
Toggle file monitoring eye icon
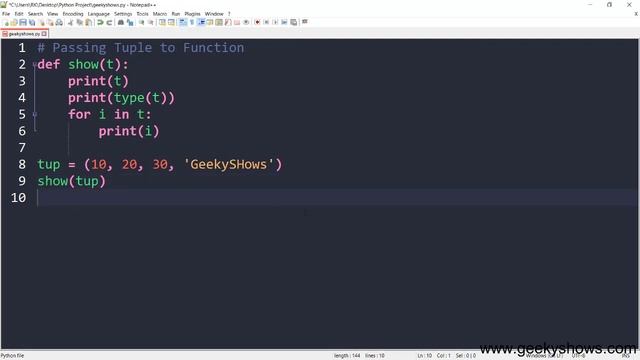click(x=246, y=22)
